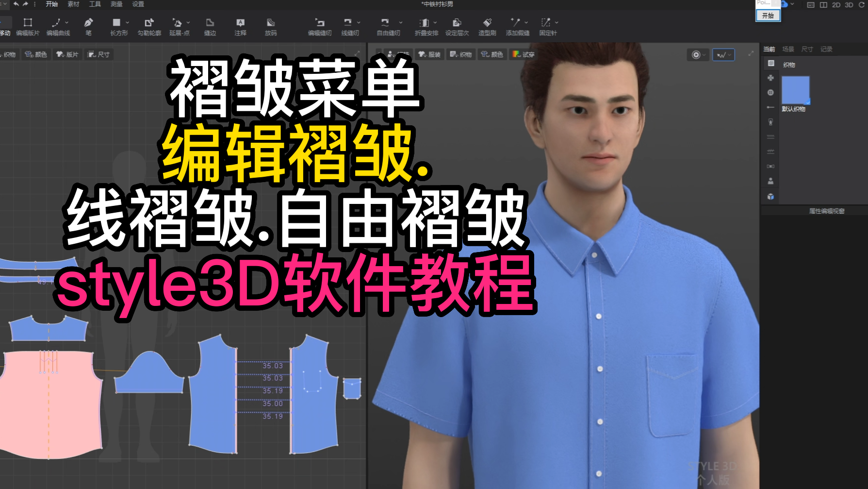This screenshot has height=489, width=868.
Task: Switch to 3D view mode
Action: [x=849, y=5]
